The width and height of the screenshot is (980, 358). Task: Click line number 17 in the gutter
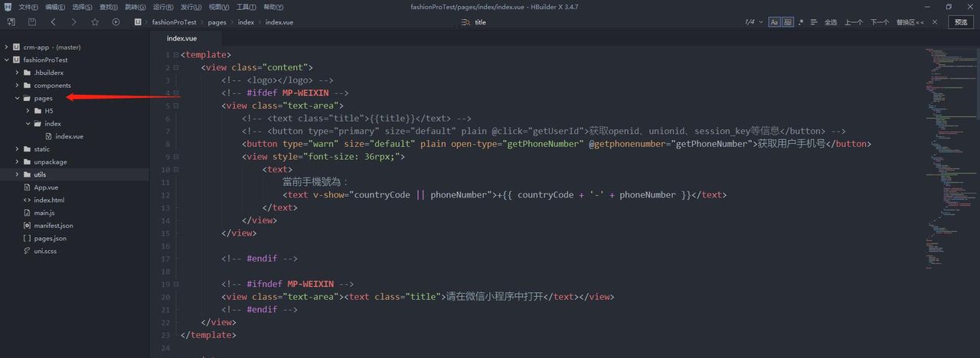point(165,259)
